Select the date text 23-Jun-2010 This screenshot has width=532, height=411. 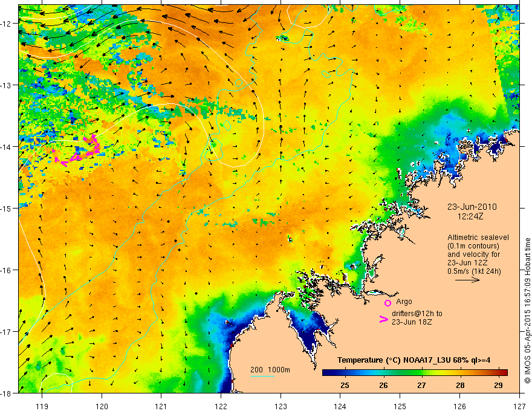(x=472, y=207)
